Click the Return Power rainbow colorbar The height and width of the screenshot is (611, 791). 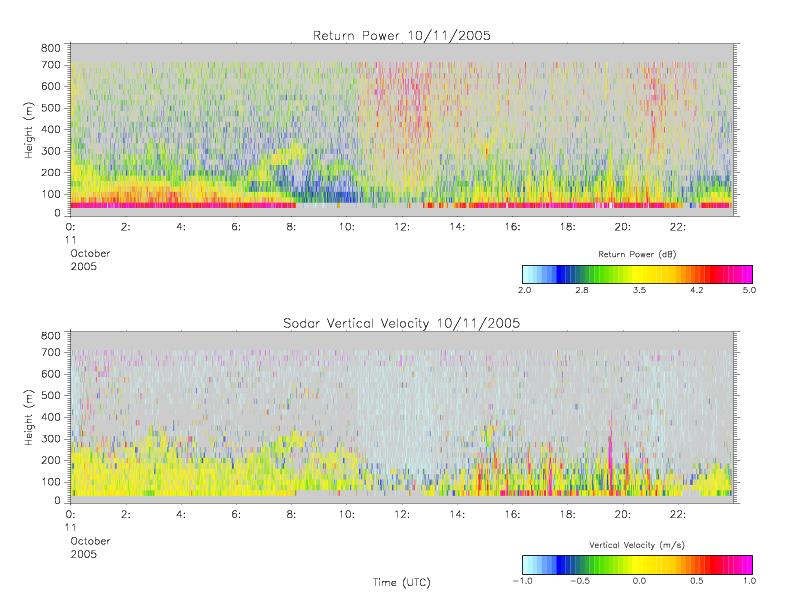pyautogui.click(x=637, y=274)
